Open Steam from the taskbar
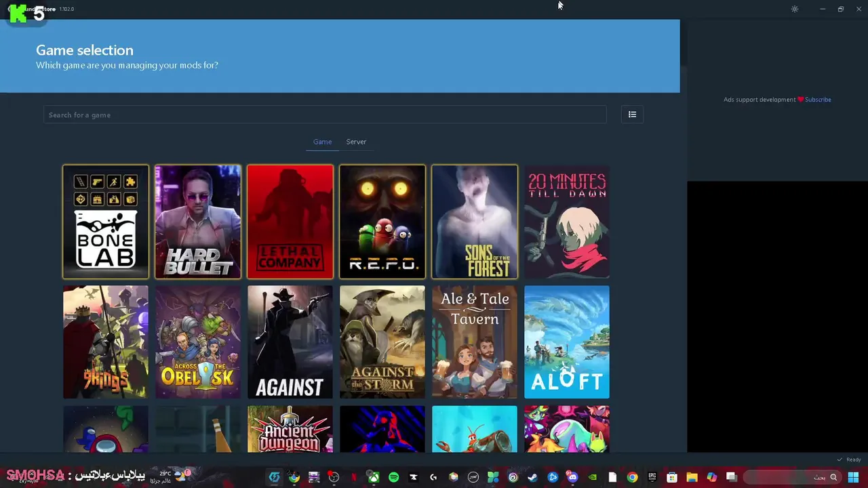This screenshot has height=488, width=868. point(533,477)
